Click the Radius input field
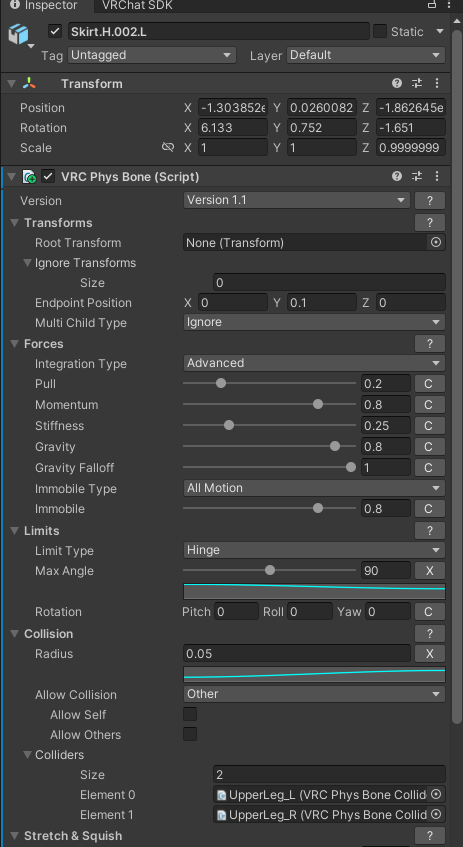This screenshot has width=463, height=847. tap(297, 654)
